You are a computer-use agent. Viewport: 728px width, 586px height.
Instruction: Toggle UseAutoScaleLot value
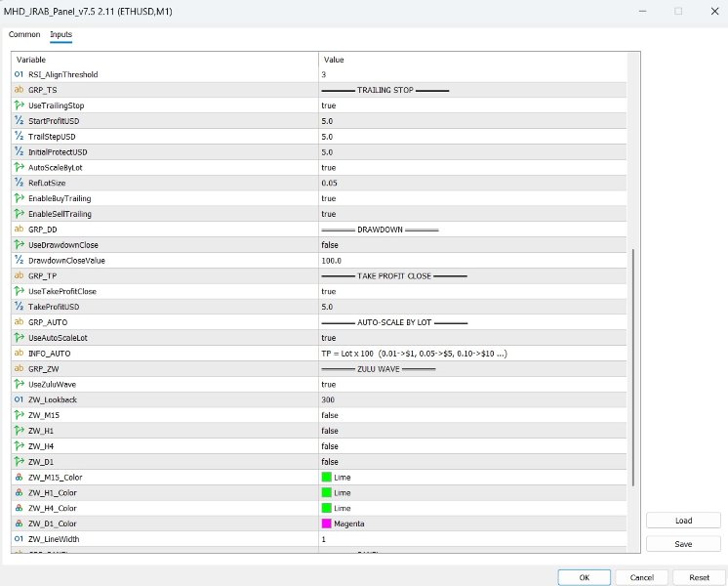[x=472, y=338]
